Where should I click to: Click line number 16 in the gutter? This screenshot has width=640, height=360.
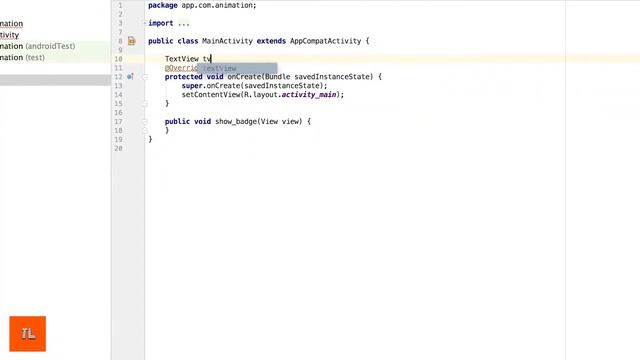(x=118, y=113)
